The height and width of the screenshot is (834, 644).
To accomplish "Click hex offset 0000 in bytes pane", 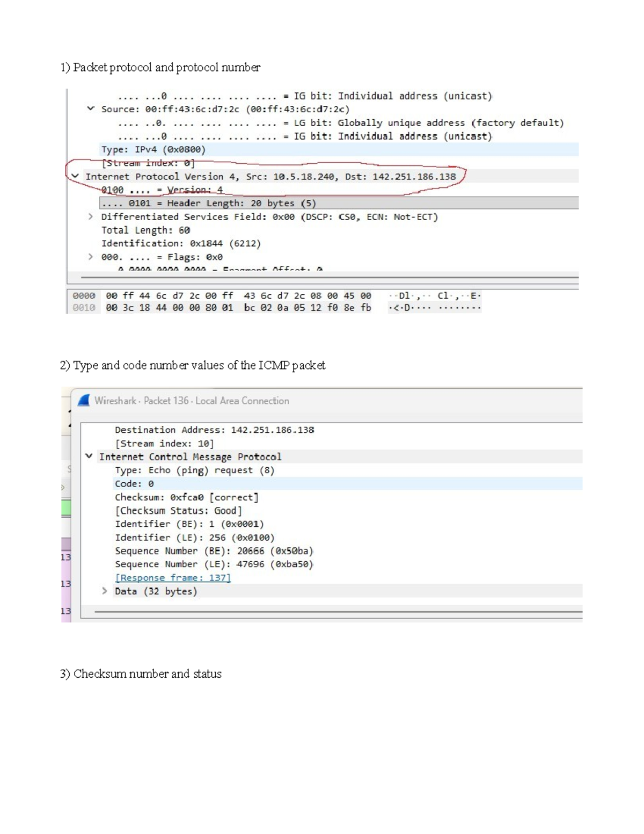I will [84, 295].
